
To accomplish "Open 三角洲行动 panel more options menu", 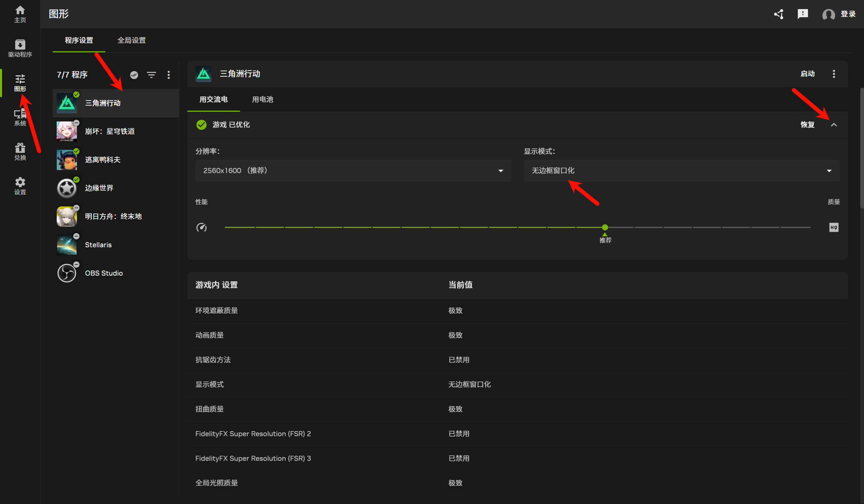I will coord(834,74).
